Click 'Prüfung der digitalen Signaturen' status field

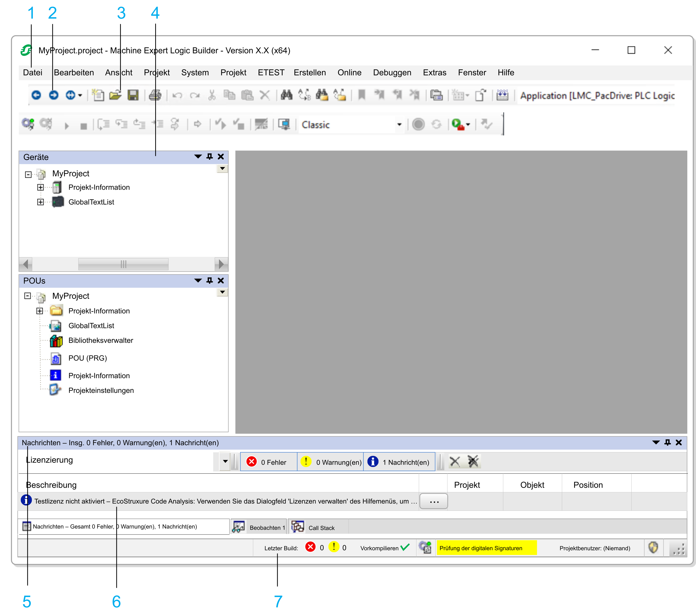point(487,548)
